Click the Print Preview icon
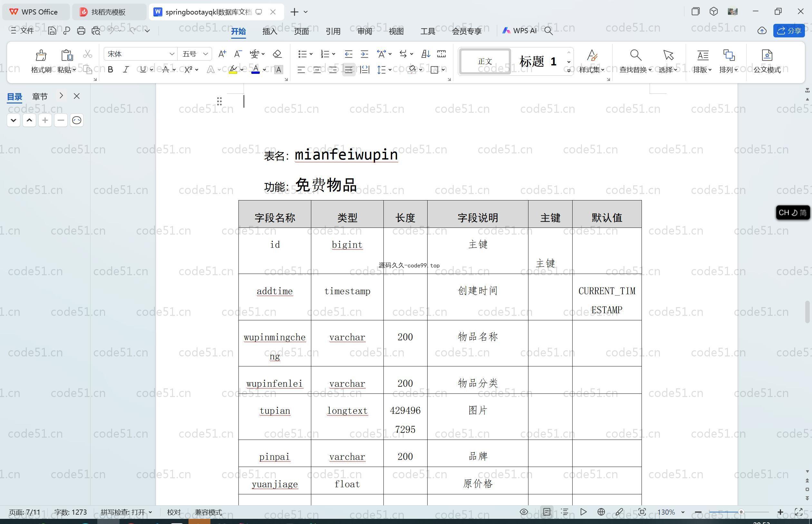812x524 pixels. click(96, 31)
